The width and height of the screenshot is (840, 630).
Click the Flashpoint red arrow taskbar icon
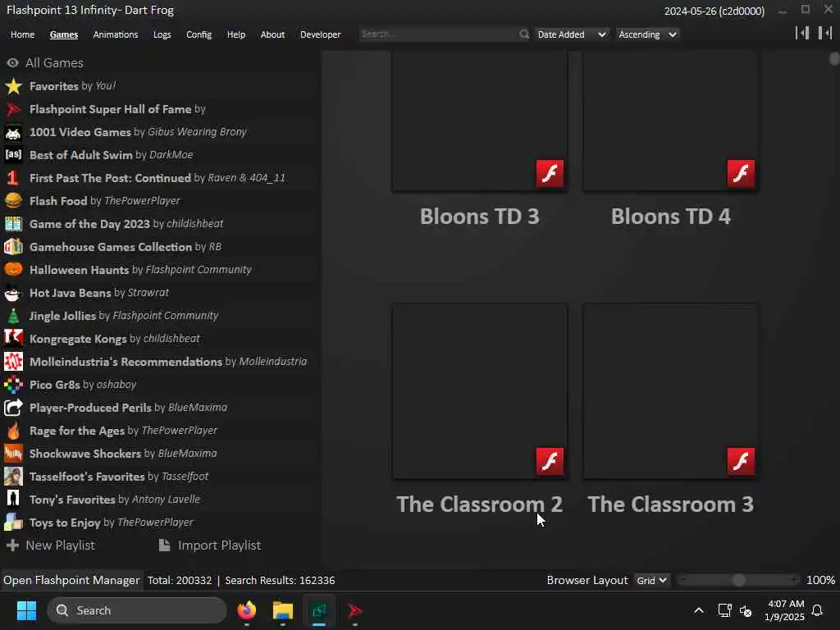[x=354, y=610]
